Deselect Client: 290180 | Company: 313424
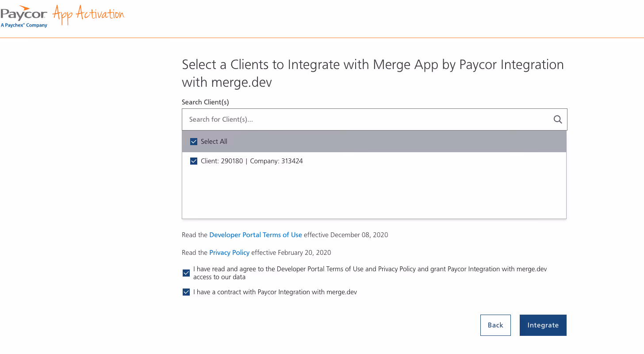The height and width of the screenshot is (354, 644). click(x=194, y=161)
